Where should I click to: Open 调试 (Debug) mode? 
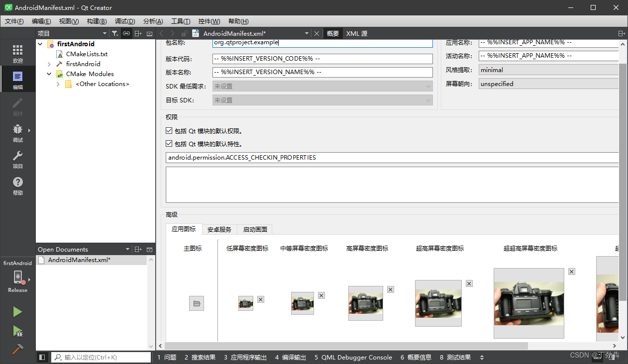coord(17,133)
